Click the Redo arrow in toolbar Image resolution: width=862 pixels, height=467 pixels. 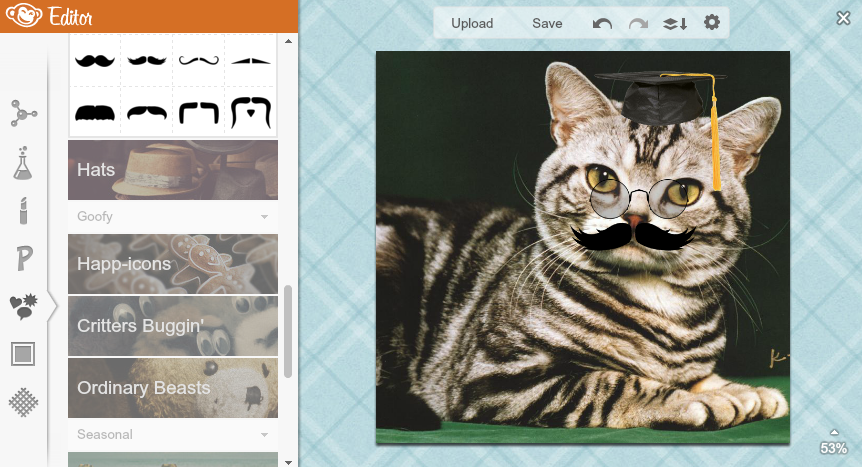pos(638,23)
